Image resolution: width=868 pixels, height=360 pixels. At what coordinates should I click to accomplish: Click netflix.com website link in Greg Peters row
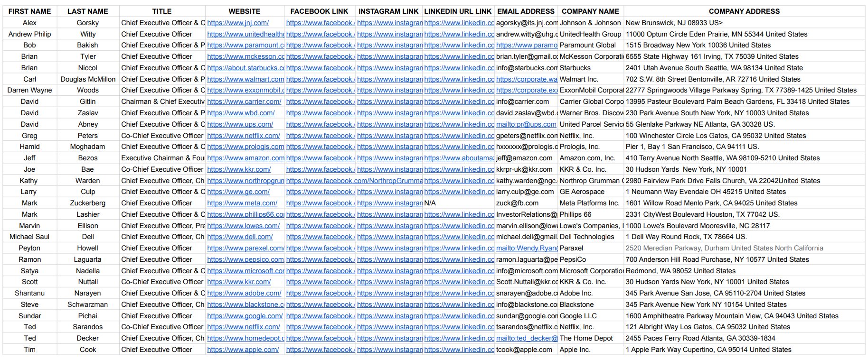coord(244,136)
